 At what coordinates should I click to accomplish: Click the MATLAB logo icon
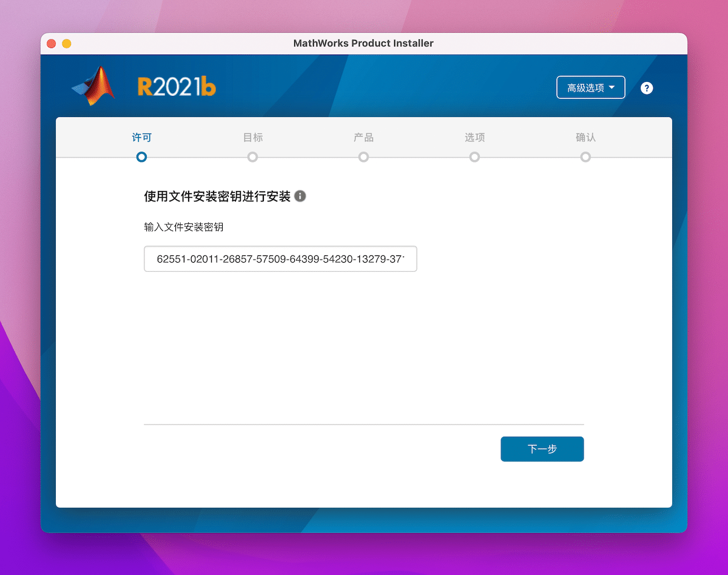[x=93, y=86]
